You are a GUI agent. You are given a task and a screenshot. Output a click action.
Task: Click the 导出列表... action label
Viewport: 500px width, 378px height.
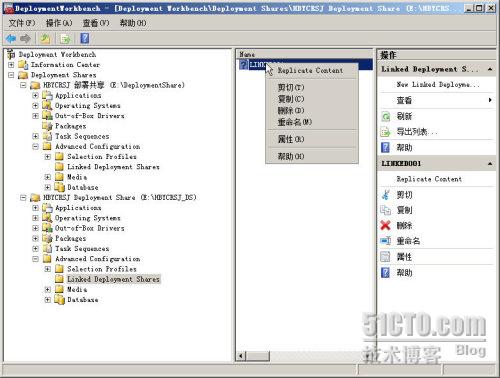tap(417, 132)
